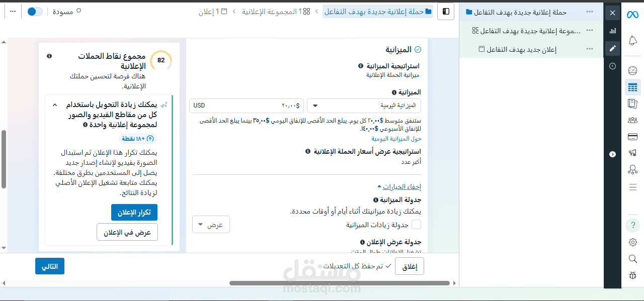644x301 pixels.
Task: Select the campaign row in the tree
Action: (532, 12)
